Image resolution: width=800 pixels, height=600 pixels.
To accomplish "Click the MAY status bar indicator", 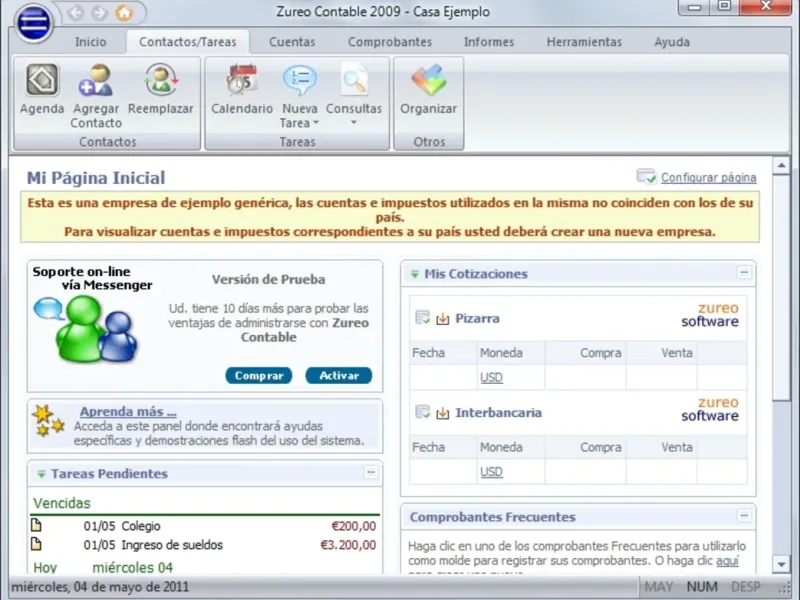I will pyautogui.click(x=659, y=587).
